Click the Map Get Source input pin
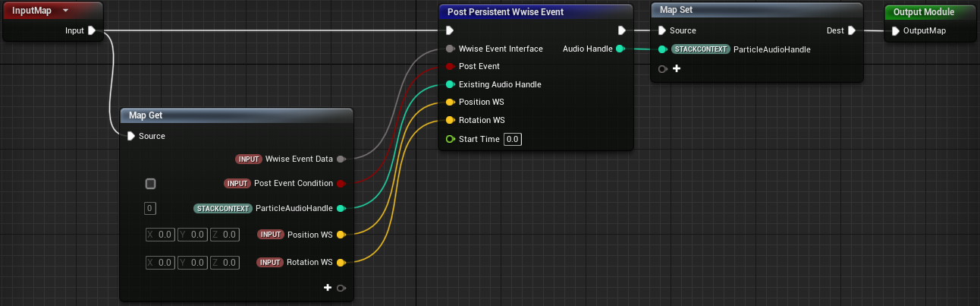Screen dimensions: 980x306 (131, 136)
